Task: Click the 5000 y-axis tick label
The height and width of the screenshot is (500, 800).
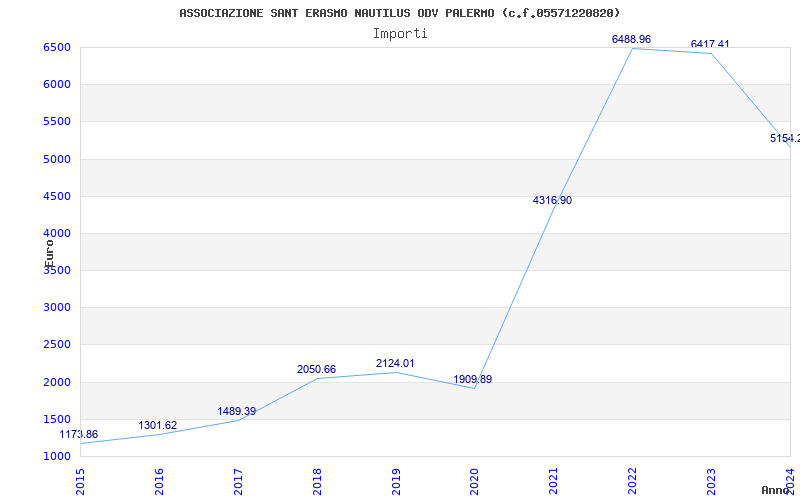Action: (57, 159)
